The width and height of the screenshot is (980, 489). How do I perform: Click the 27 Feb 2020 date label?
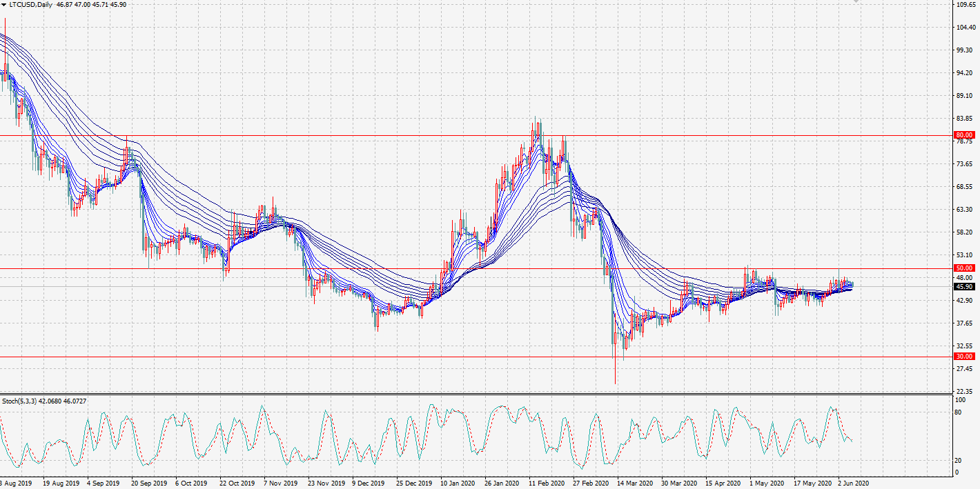[x=590, y=483]
